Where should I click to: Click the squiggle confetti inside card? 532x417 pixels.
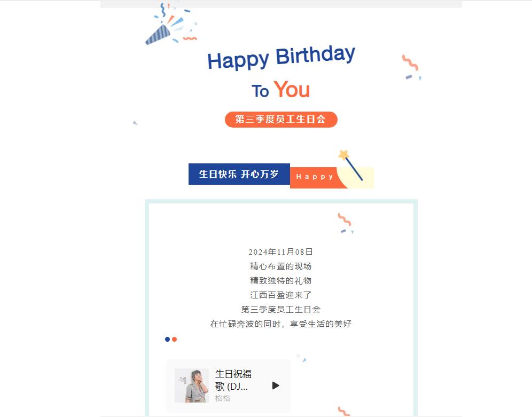tap(345, 219)
